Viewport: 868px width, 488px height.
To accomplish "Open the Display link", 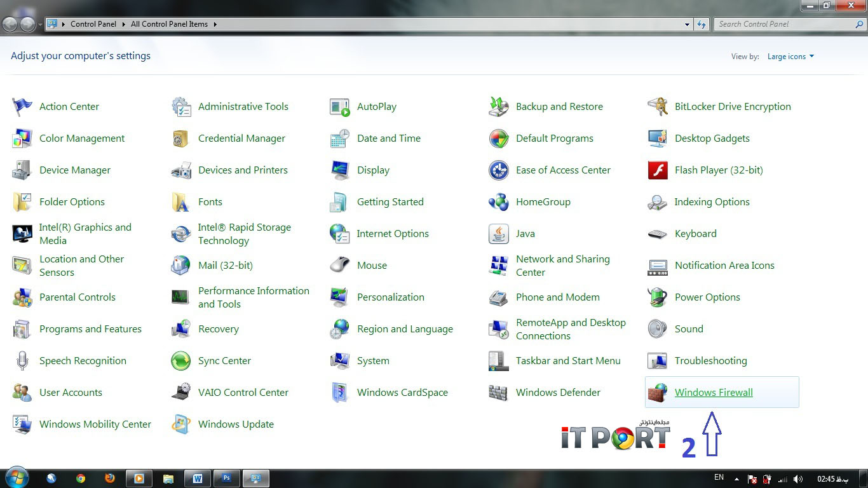I will coord(373,170).
